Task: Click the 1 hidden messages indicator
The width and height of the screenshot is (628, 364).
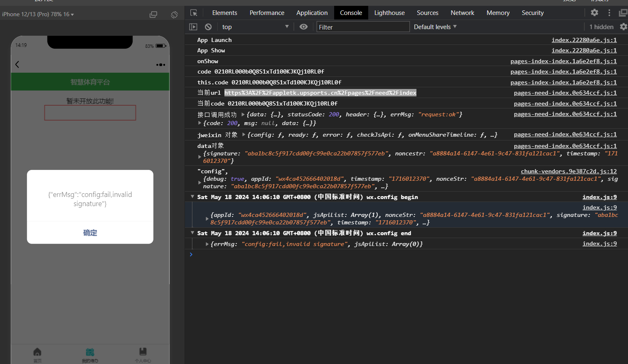Action: click(601, 27)
